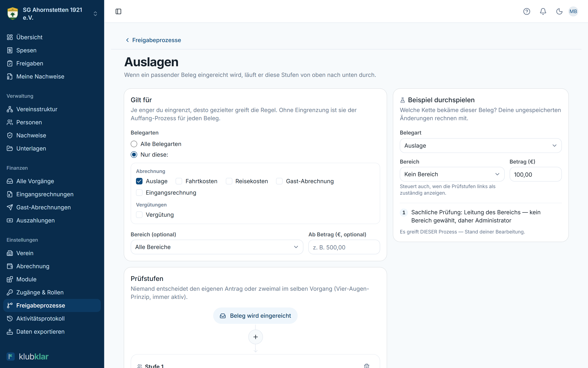This screenshot has height=368, width=588.
Task: Open the notifications bell
Action: click(x=543, y=11)
